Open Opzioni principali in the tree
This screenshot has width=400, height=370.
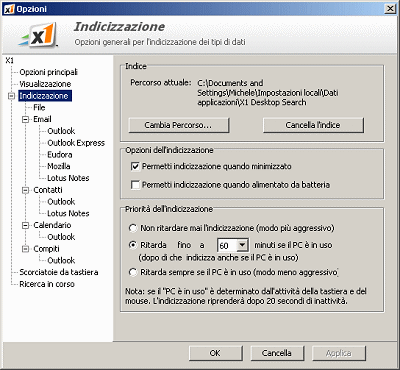click(48, 72)
